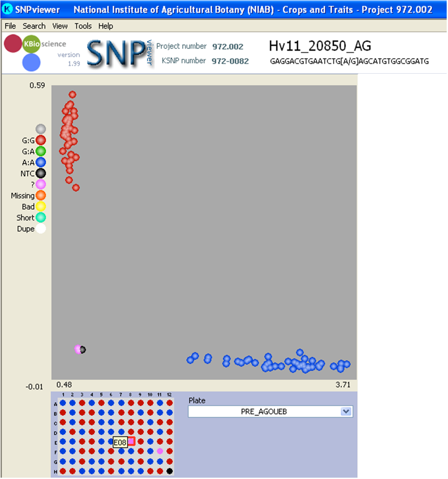This screenshot has width=448, height=479.
Task: Click the Y-axis maximum value 0.59
Action: [x=37, y=85]
